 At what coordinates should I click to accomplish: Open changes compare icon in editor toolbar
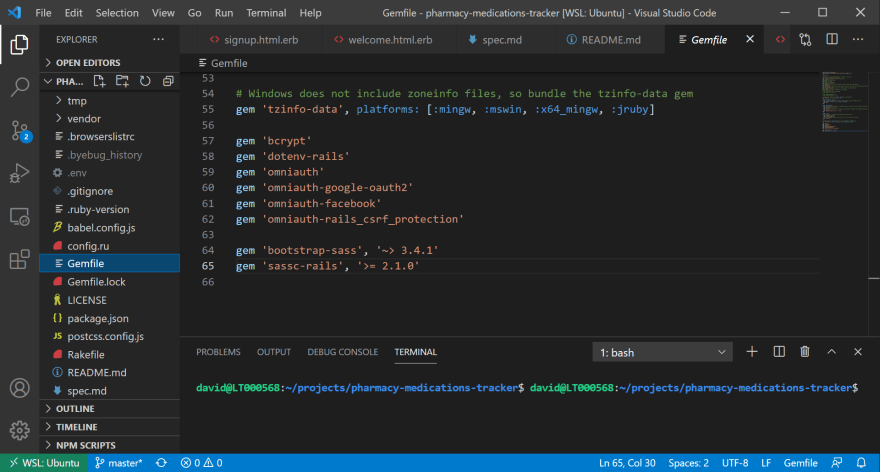(x=805, y=39)
